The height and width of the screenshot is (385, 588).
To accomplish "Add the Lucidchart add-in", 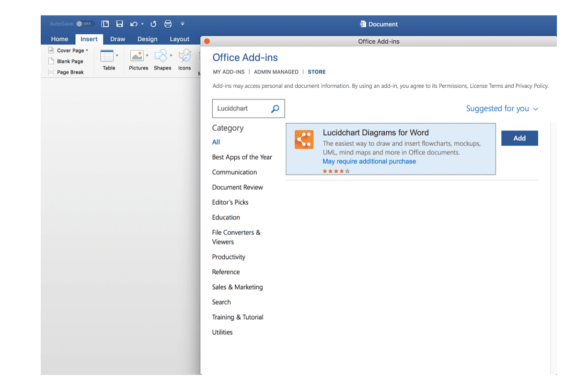I will tap(519, 138).
